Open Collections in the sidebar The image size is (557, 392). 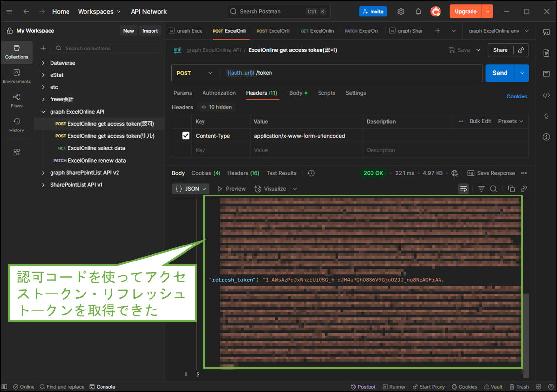17,52
